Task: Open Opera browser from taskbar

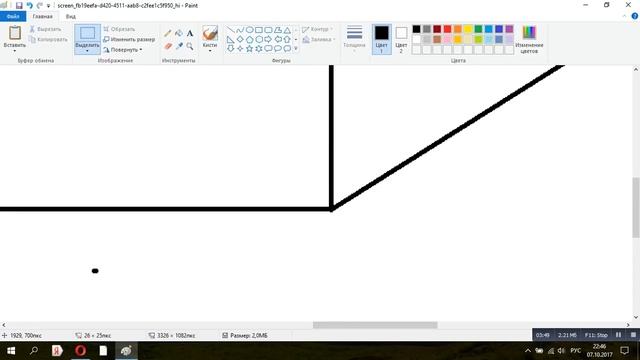Action: point(80,351)
